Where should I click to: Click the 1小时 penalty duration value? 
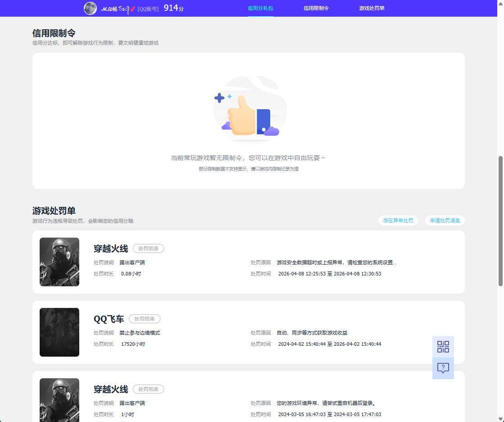point(127,414)
